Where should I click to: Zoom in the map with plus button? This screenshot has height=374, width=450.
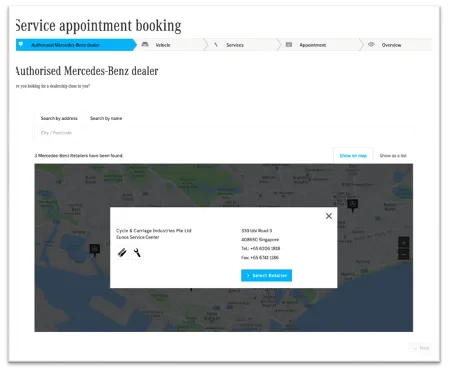(x=403, y=242)
